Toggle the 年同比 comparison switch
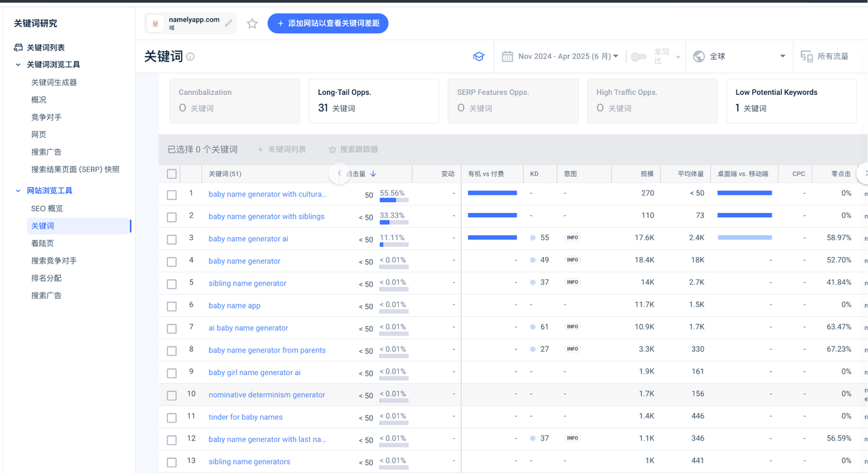 638,56
